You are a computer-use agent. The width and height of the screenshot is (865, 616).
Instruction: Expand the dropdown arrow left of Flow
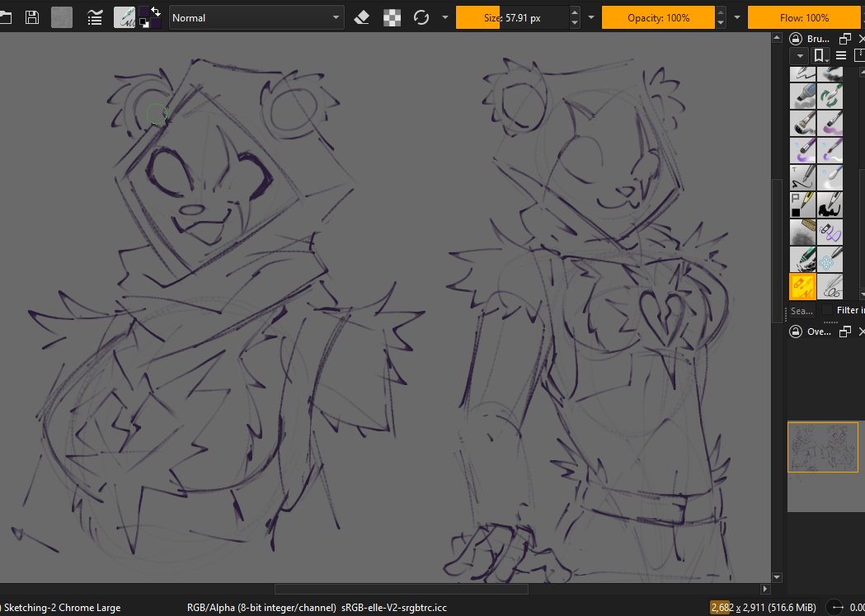click(x=737, y=17)
